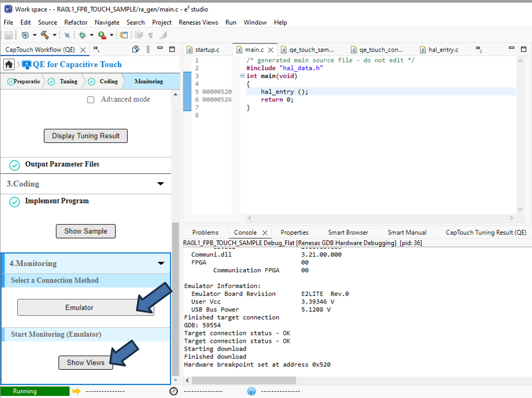532x398 pixels.
Task: Click the Home icon in CapTouch Workflow
Action: pos(9,65)
